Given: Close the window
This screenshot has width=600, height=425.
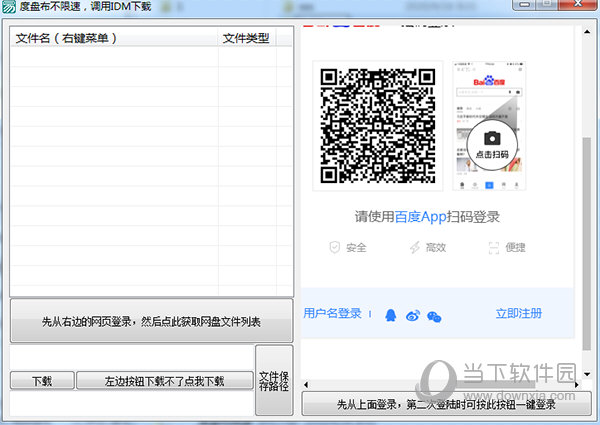Looking at the screenshot, I should tap(578, 5).
